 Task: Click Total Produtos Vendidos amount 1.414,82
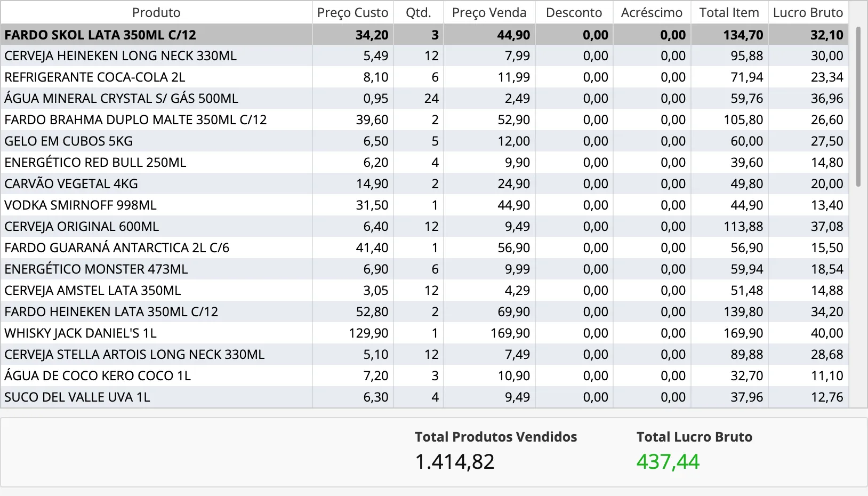[455, 461]
